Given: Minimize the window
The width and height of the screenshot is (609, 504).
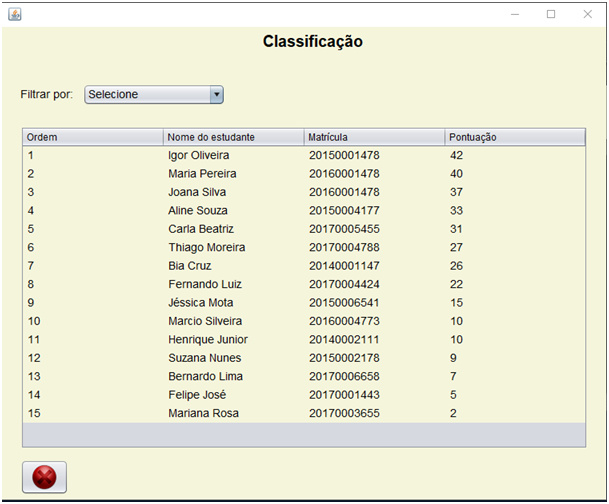Looking at the screenshot, I should pyautogui.click(x=515, y=14).
